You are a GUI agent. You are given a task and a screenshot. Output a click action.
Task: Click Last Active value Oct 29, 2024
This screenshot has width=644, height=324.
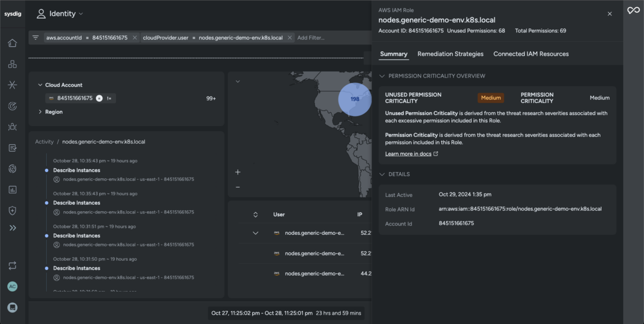(x=465, y=194)
